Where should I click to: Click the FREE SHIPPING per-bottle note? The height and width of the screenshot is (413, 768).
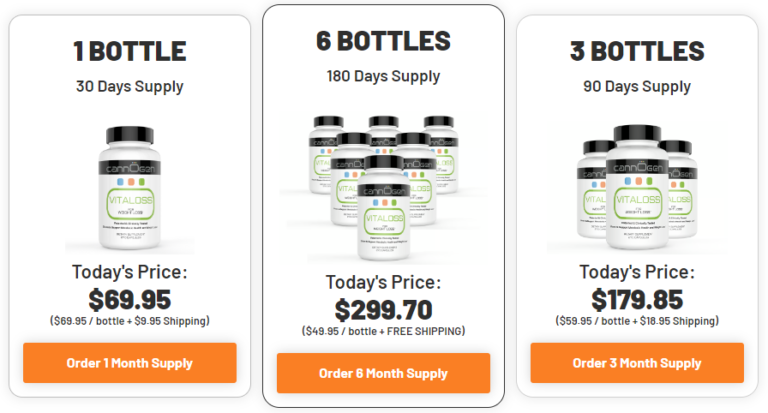click(383, 331)
